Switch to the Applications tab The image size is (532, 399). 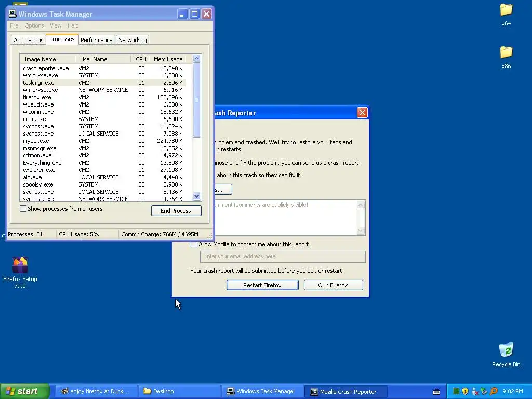[29, 40]
